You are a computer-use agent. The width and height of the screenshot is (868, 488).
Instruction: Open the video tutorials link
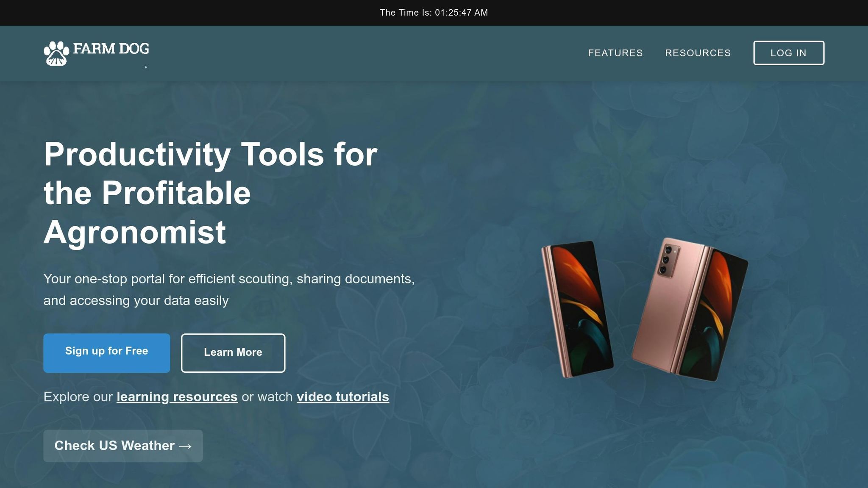[343, 397]
